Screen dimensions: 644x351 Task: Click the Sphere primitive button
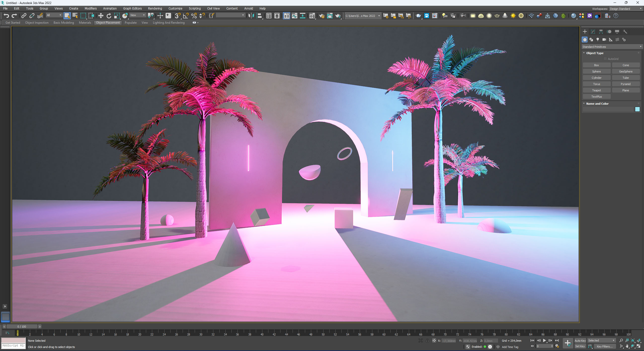tap(596, 71)
